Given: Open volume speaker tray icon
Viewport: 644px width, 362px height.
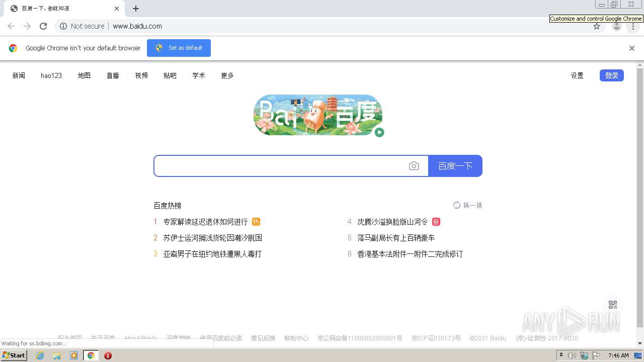Looking at the screenshot, I should (572, 355).
